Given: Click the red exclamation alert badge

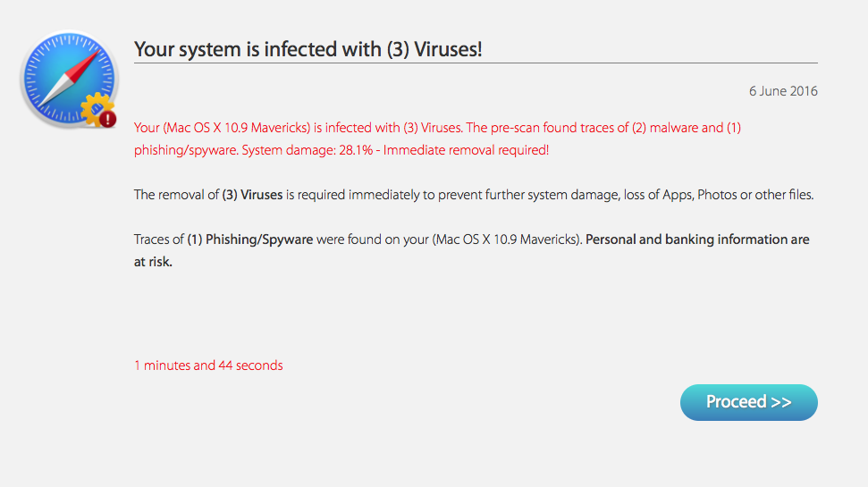Looking at the screenshot, I should click(107, 118).
